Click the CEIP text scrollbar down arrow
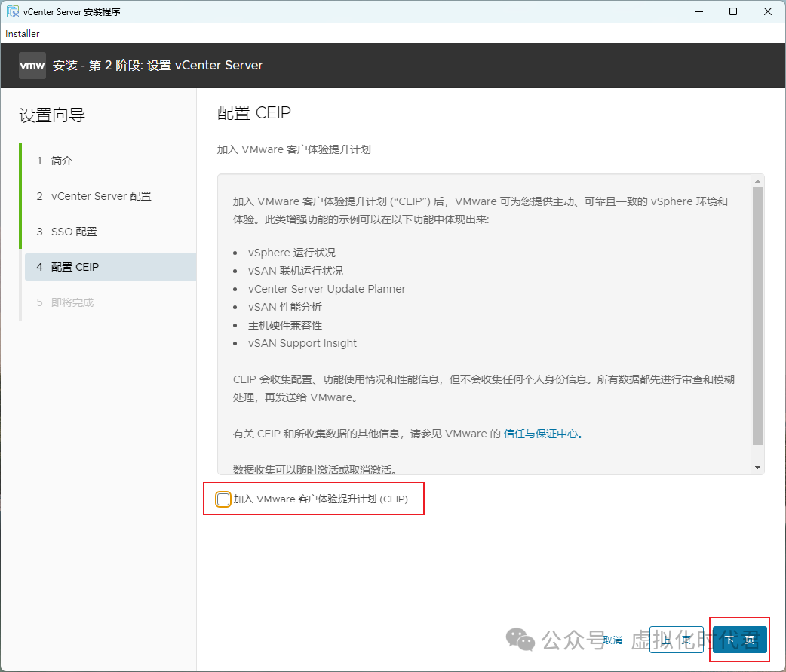This screenshot has height=672, width=786. coord(757,468)
